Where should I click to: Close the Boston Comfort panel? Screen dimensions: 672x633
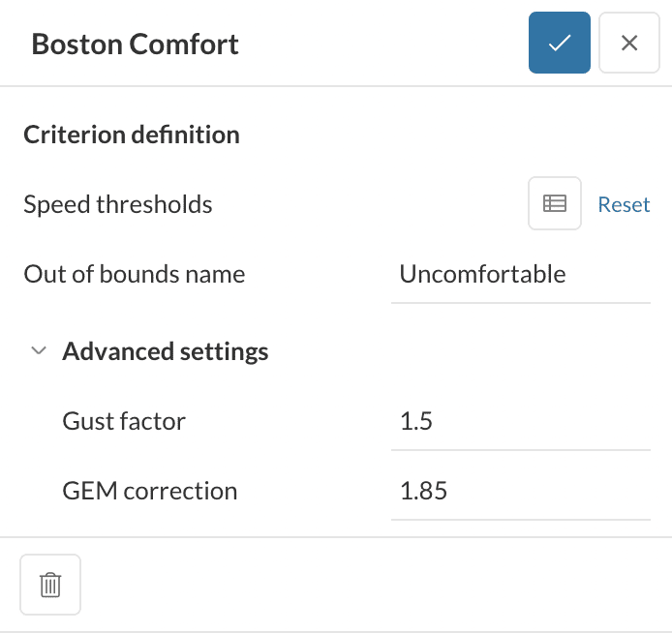pyautogui.click(x=628, y=44)
